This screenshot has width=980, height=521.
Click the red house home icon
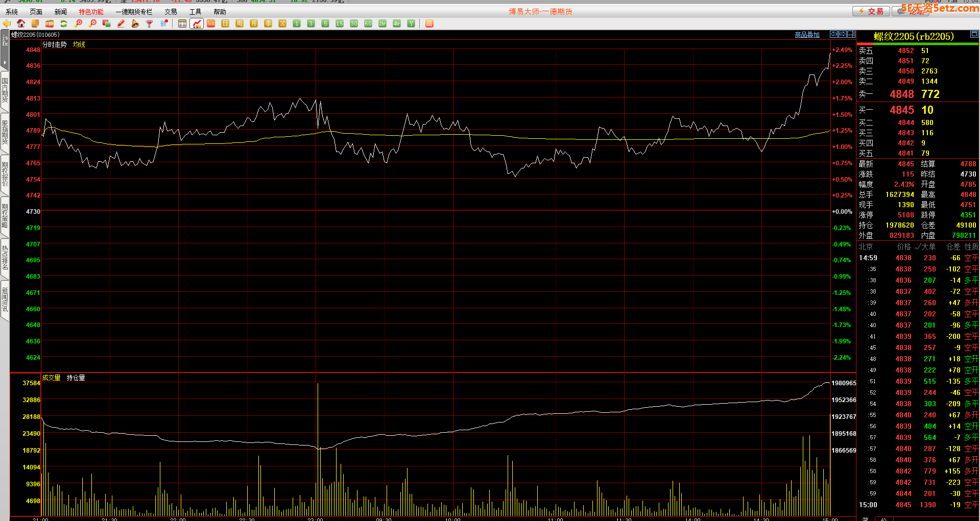click(21, 23)
